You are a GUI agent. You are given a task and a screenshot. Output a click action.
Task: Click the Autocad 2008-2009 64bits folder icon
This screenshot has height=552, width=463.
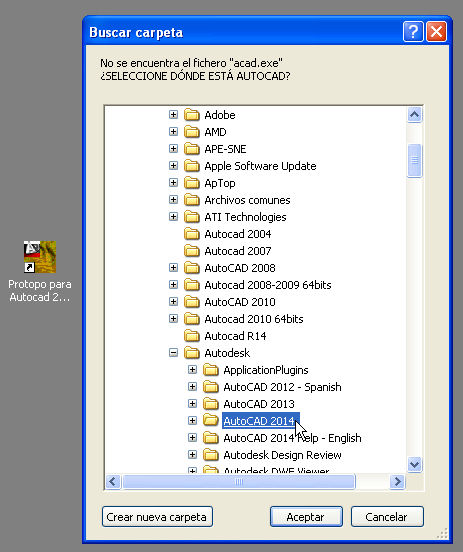point(192,284)
